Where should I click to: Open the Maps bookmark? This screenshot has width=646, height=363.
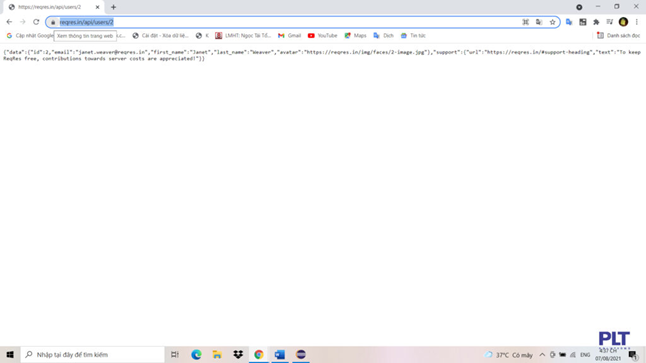[x=355, y=36]
